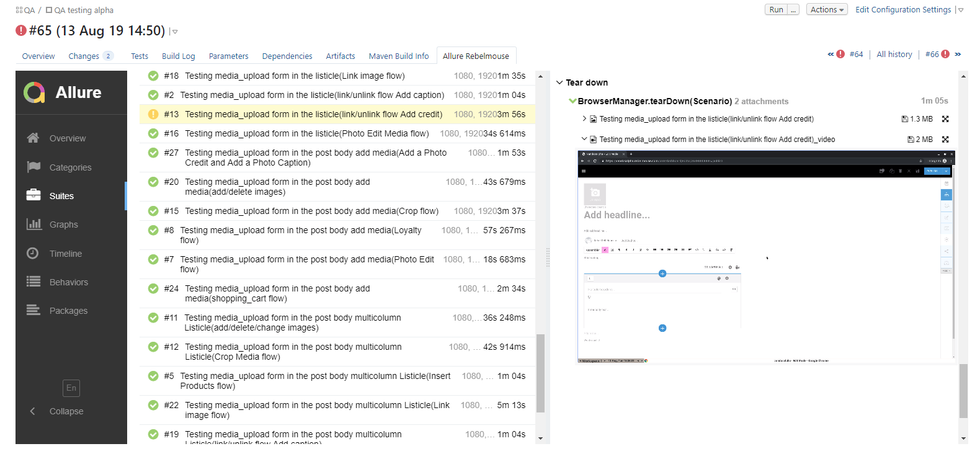Expand the 2 MB video attachment to fullscreen
Image resolution: width=980 pixels, height=454 pixels.
point(944,140)
